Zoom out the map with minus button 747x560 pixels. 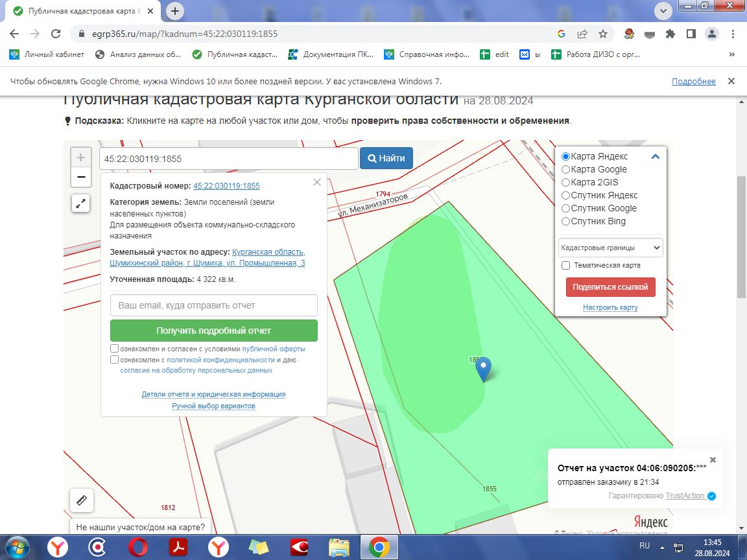click(x=81, y=177)
